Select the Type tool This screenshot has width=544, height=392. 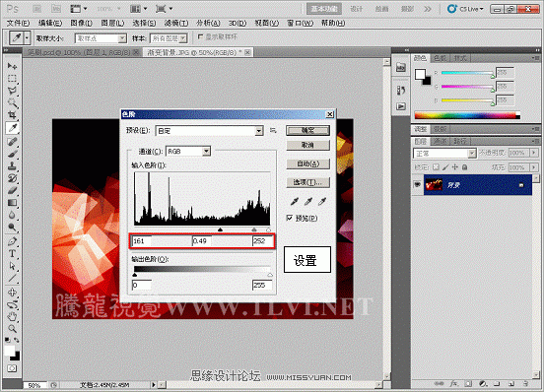click(12, 253)
